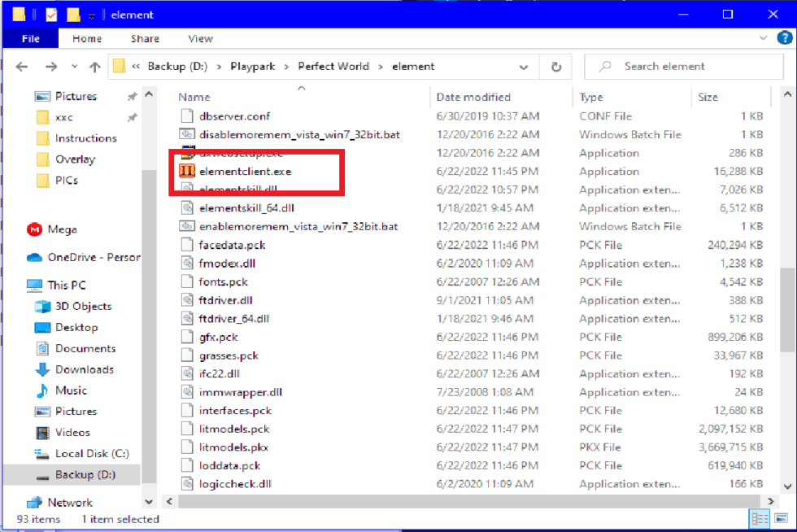797x532 pixels.
Task: Open the address bar history dropdown
Action: [x=523, y=66]
